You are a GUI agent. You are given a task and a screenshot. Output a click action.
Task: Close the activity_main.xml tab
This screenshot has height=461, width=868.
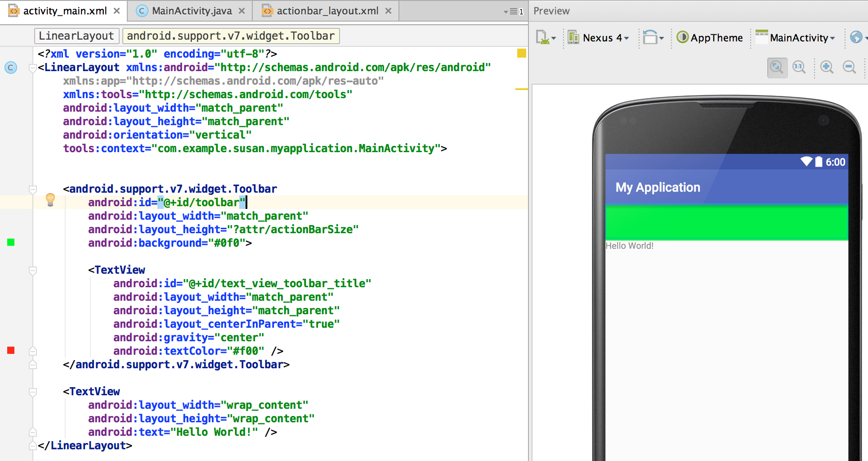117,11
